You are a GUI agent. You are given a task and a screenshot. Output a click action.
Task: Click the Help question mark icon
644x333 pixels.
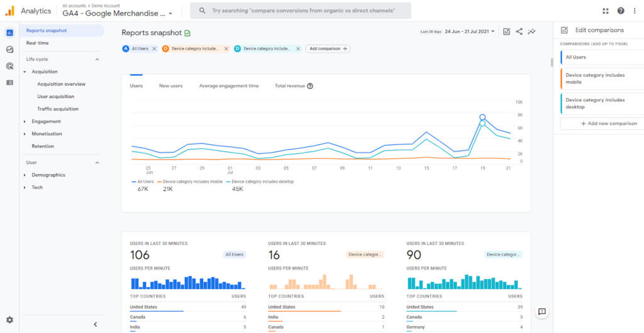click(x=621, y=11)
